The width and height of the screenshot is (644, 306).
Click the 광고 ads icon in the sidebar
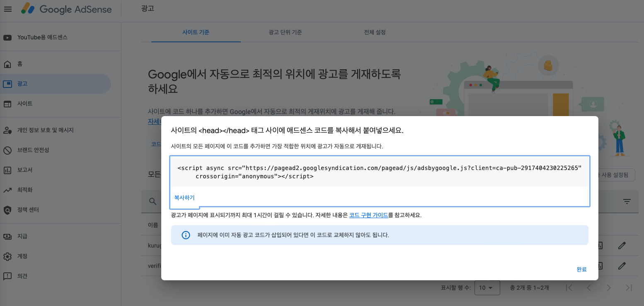tap(7, 84)
